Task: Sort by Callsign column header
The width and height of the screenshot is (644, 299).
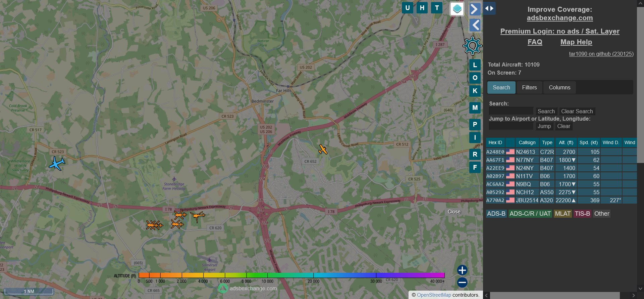Action: coord(527,142)
